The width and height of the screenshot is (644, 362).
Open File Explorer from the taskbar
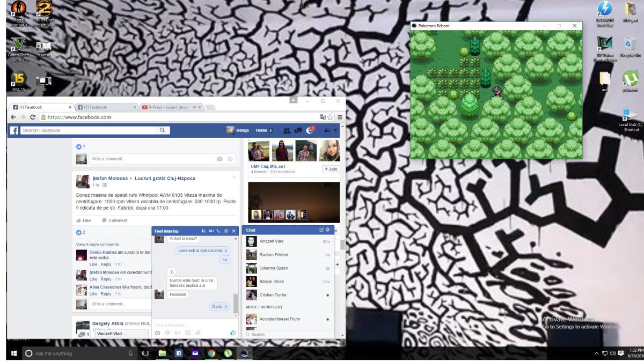tap(162, 353)
